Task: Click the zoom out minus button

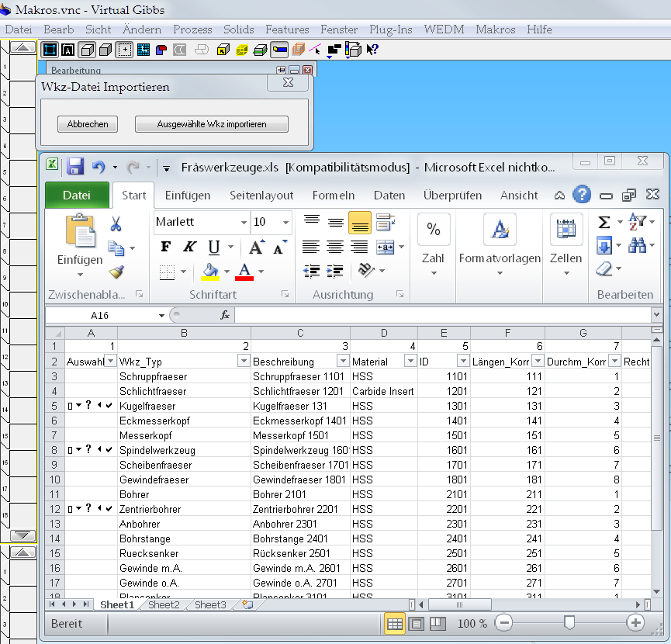Action: point(503,622)
